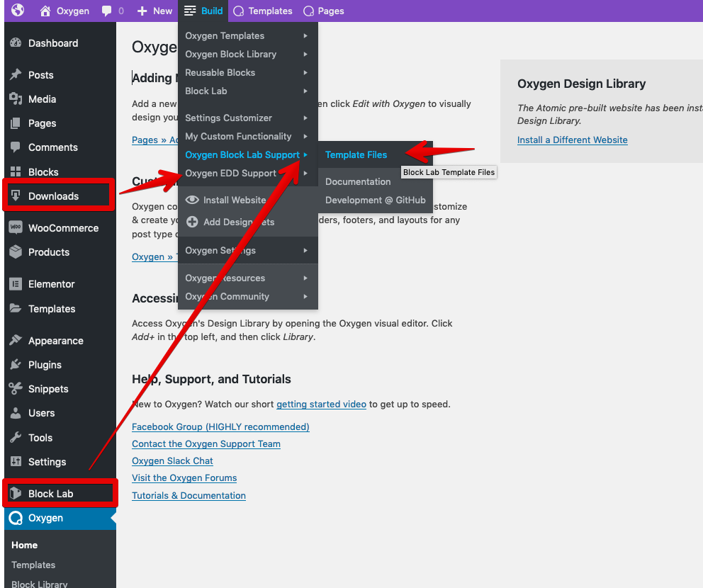Expand the Block Lab submenu arrow in Build menu

(x=305, y=91)
